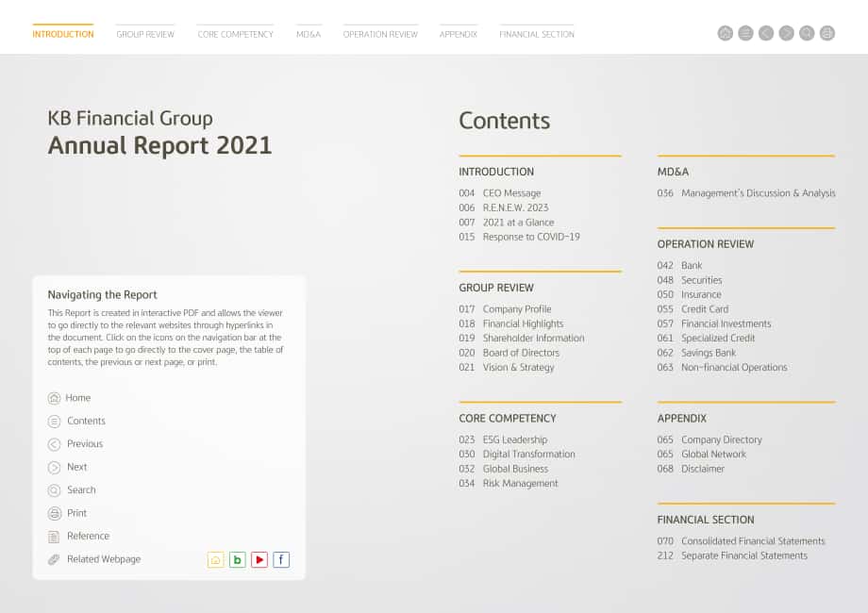Click the Home icon in the Navigating the Report legend
This screenshot has width=868, height=613.
(55, 398)
